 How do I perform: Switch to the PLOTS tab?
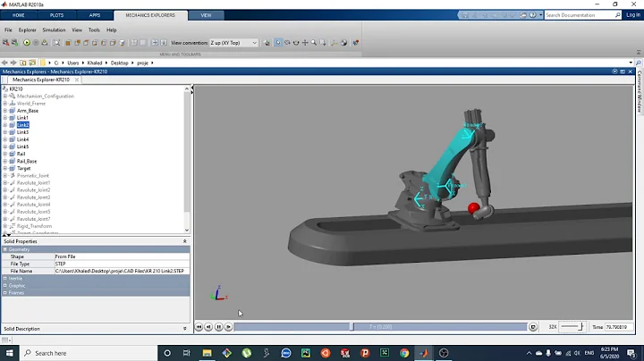point(56,15)
